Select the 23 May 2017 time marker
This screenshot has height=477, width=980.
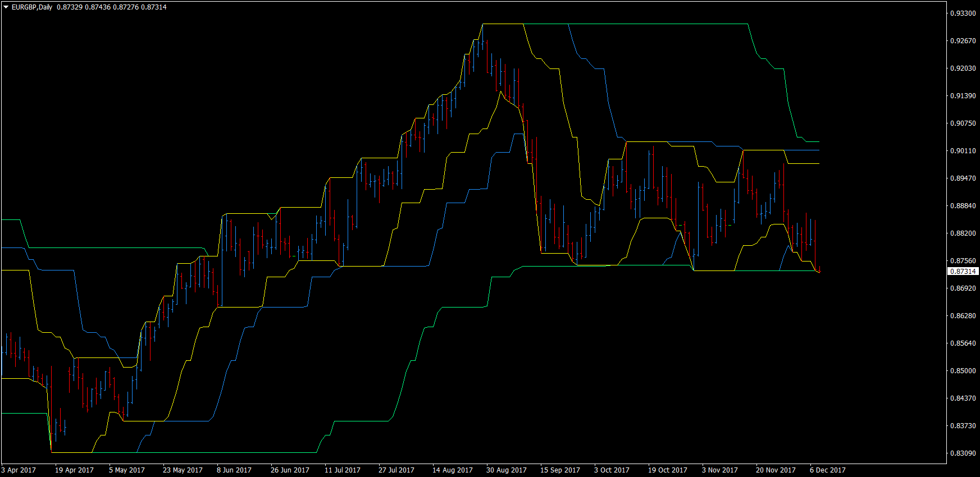pos(183,470)
